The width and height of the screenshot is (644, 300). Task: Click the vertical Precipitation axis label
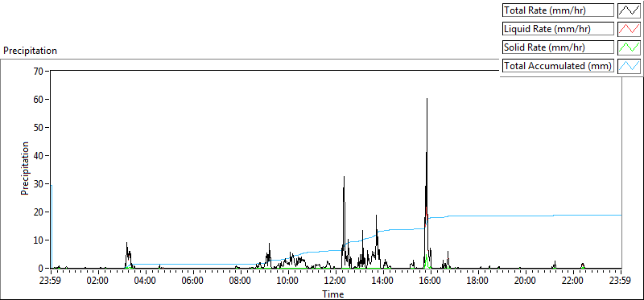pyautogui.click(x=25, y=169)
